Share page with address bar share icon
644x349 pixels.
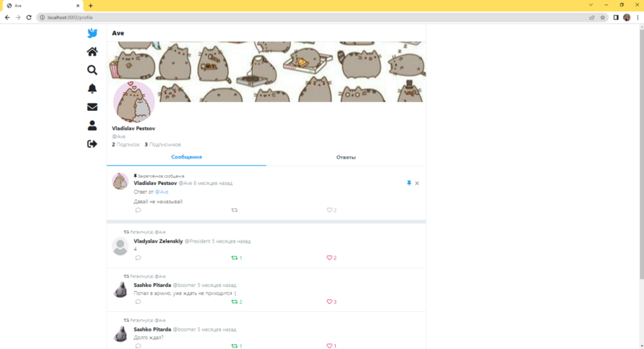[x=592, y=18]
